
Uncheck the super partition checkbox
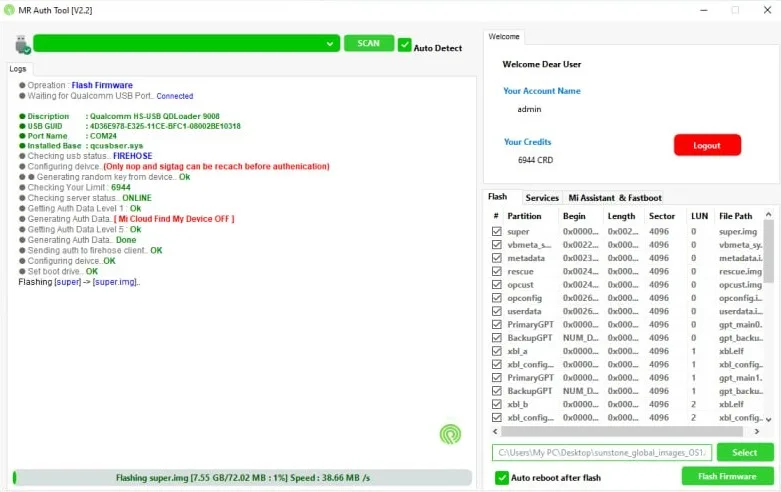497,231
